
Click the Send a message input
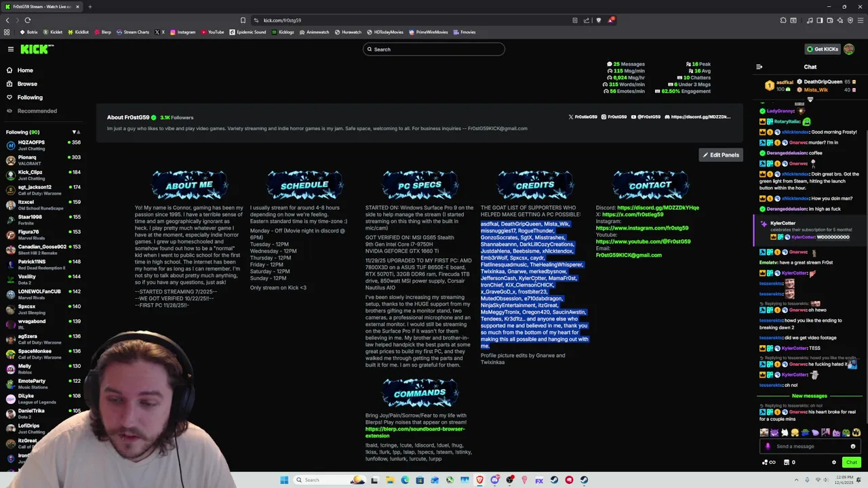(810, 447)
